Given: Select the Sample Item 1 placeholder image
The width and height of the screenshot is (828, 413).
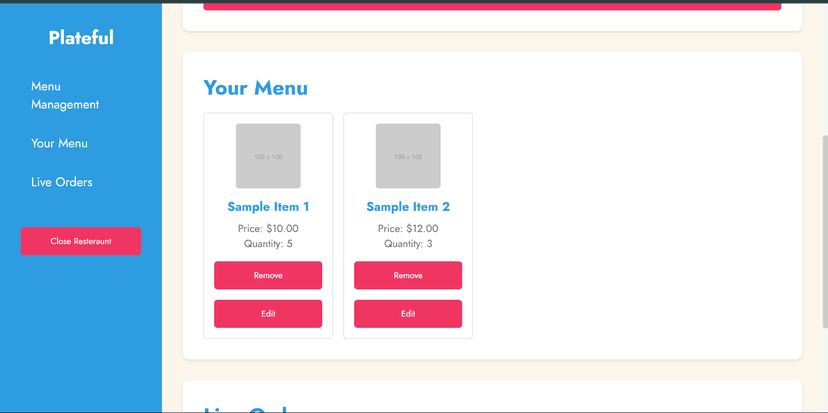Looking at the screenshot, I should (x=268, y=156).
